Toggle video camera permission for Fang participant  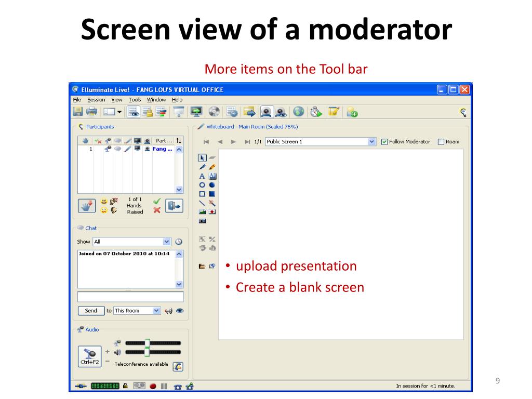pyautogui.click(x=147, y=149)
